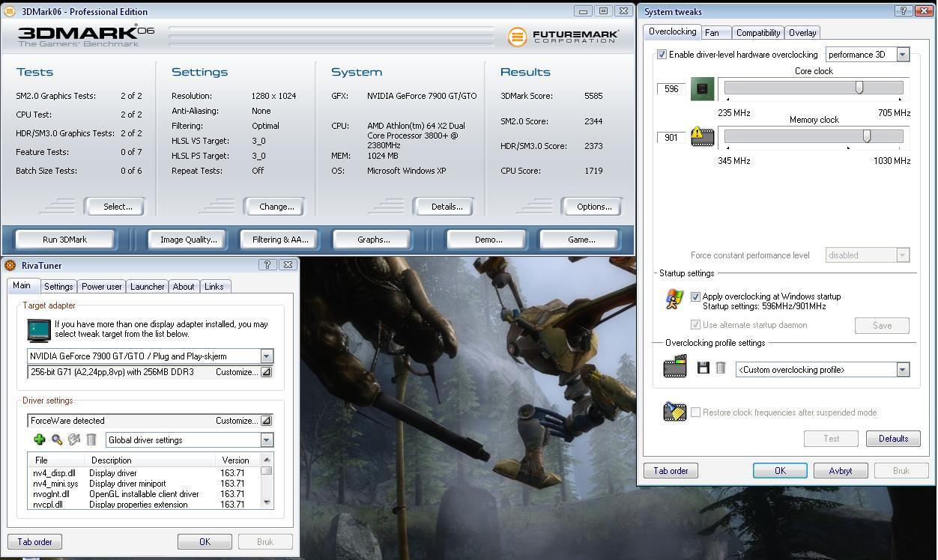Toggle Restore clock frequencies after suspended mode
Image resolution: width=938 pixels, height=560 pixels.
695,413
